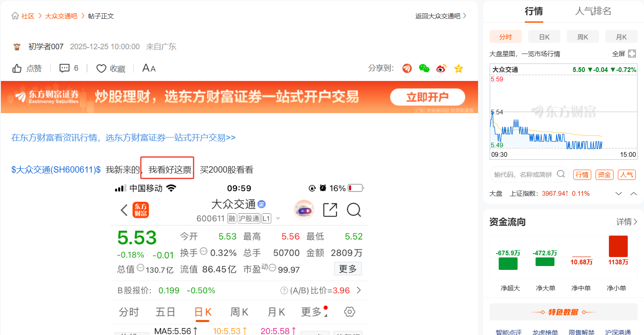Screen dimensions: 644x335
Task: Open comments icon showing 6
Action: (x=64, y=68)
